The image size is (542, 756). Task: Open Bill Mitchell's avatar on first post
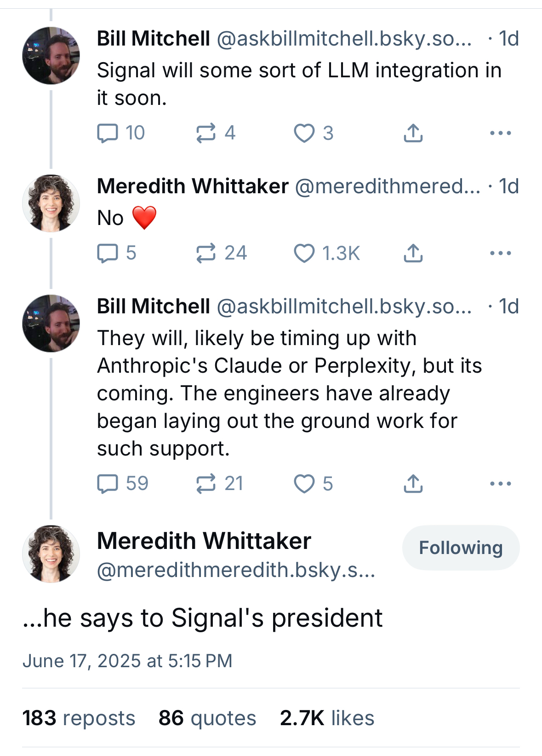pyautogui.click(x=51, y=56)
